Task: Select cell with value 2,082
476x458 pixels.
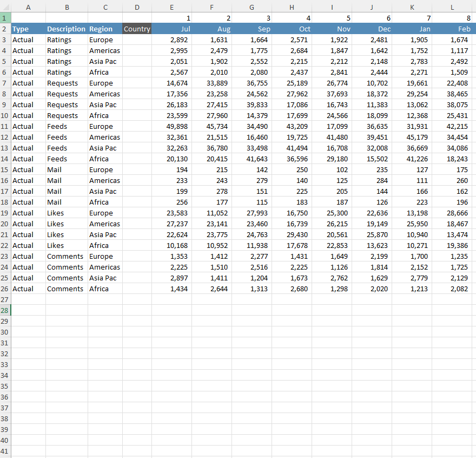Action: (452, 289)
